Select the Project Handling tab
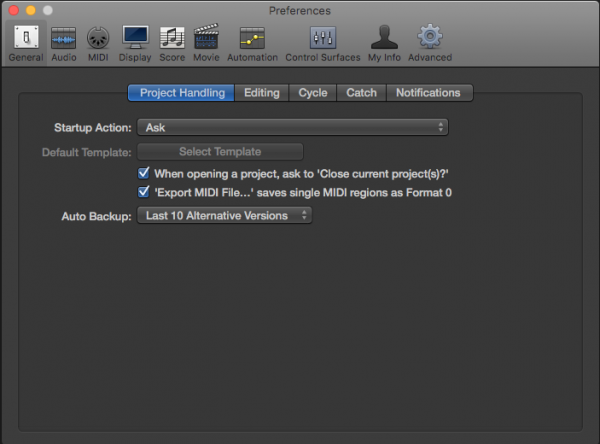The width and height of the screenshot is (600, 444). [181, 93]
